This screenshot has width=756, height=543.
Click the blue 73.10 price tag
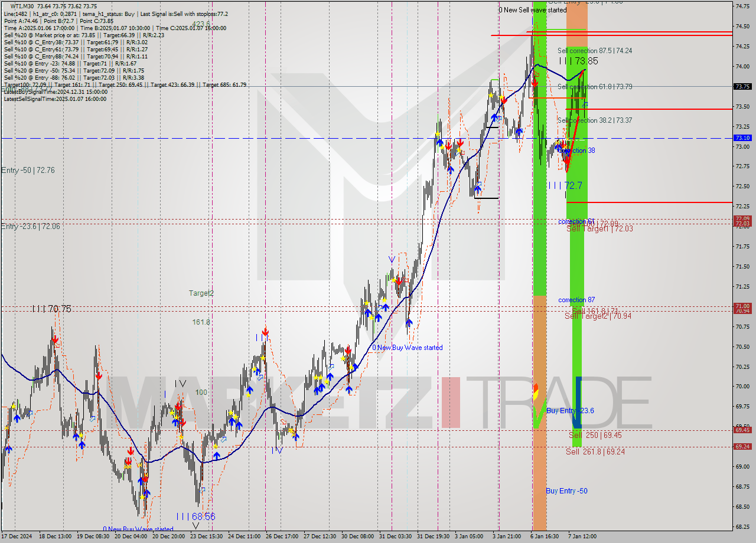pos(742,138)
